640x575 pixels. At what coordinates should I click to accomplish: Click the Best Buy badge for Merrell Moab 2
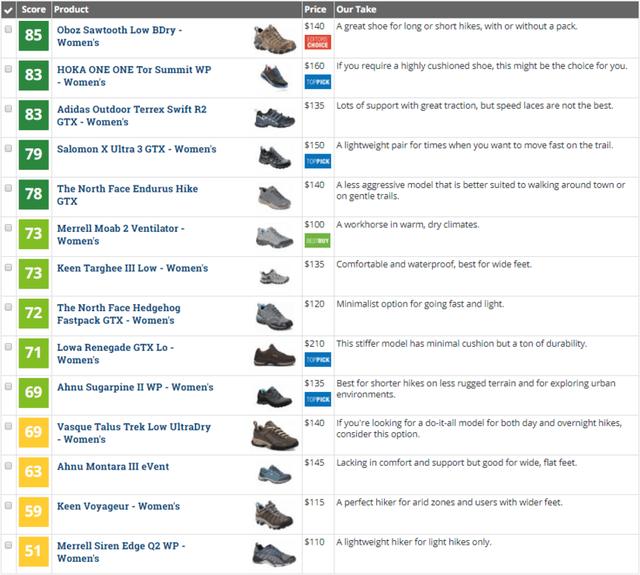coord(316,241)
